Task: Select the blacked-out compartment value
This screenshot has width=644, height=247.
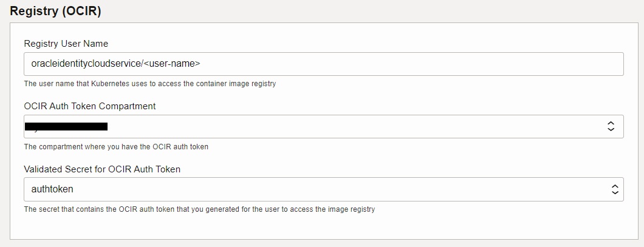Action: tap(66, 126)
